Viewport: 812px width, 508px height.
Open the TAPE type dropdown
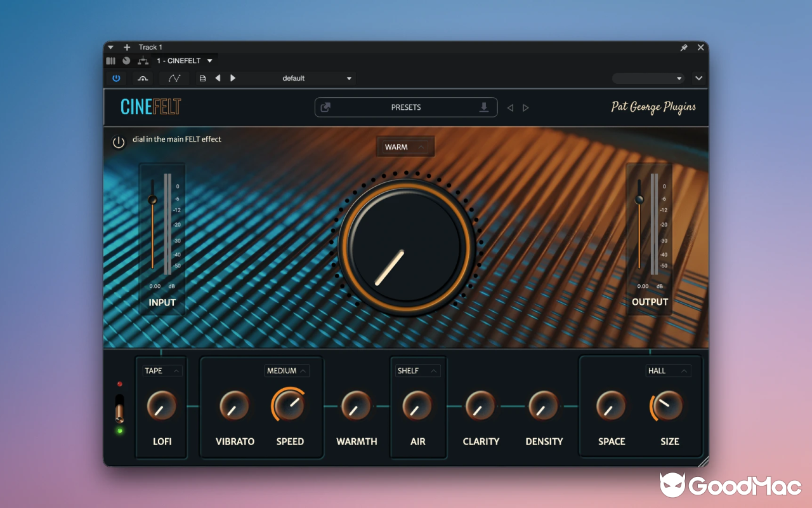[x=162, y=371]
